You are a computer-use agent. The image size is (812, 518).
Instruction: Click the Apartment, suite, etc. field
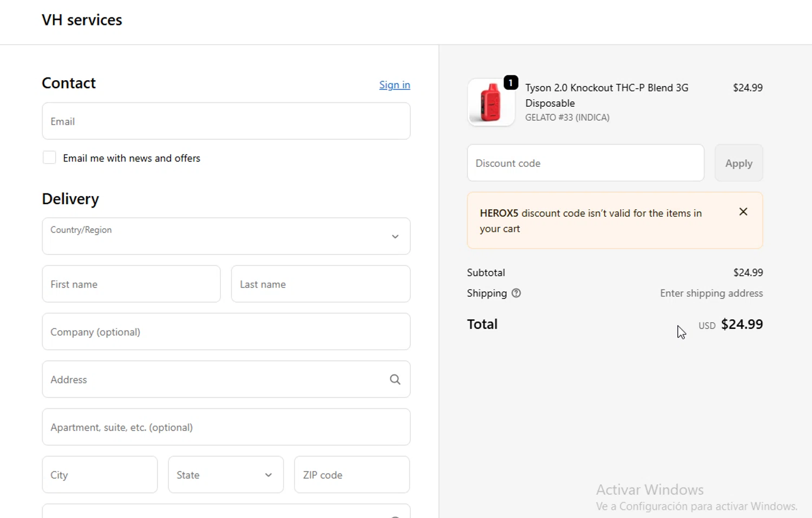pos(226,427)
